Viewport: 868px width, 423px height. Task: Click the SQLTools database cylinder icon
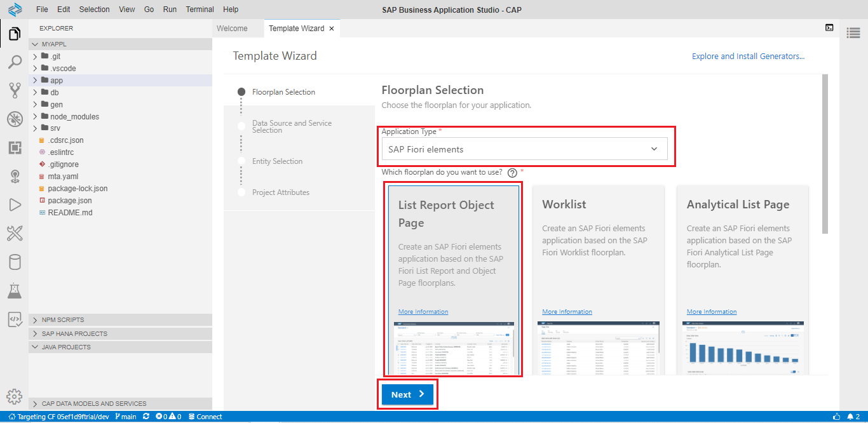point(14,262)
